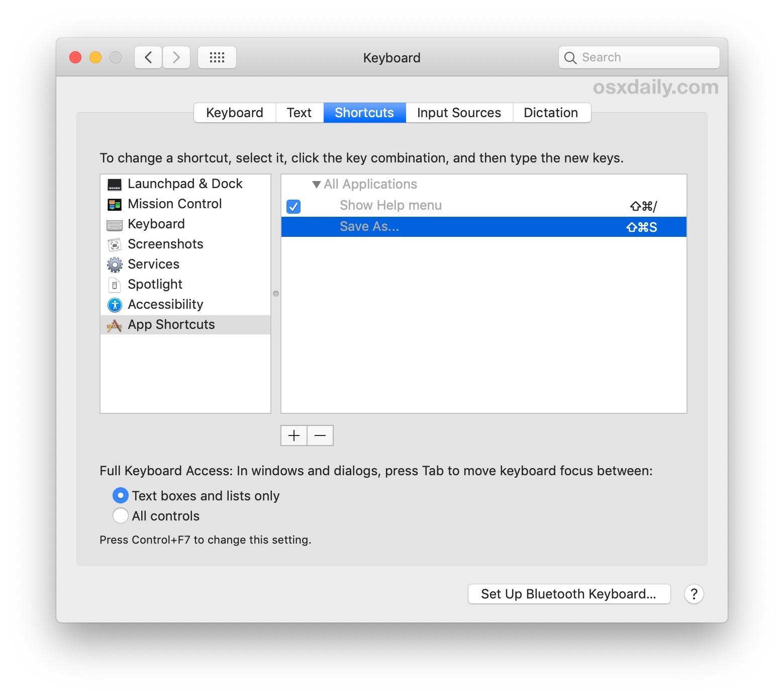This screenshot has height=697, width=784.
Task: Select the Services gear icon
Action: point(115,265)
